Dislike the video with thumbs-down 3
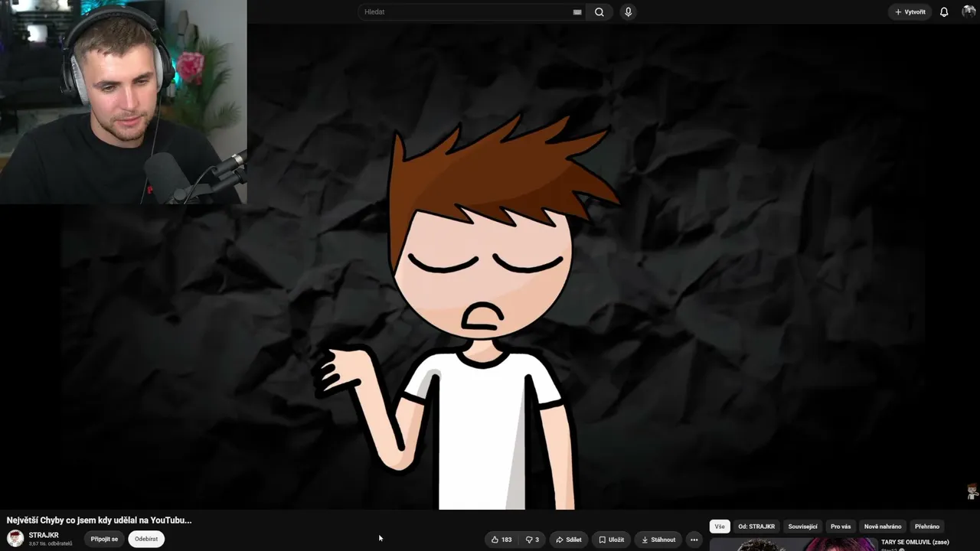The height and width of the screenshot is (551, 980). tap(532, 540)
